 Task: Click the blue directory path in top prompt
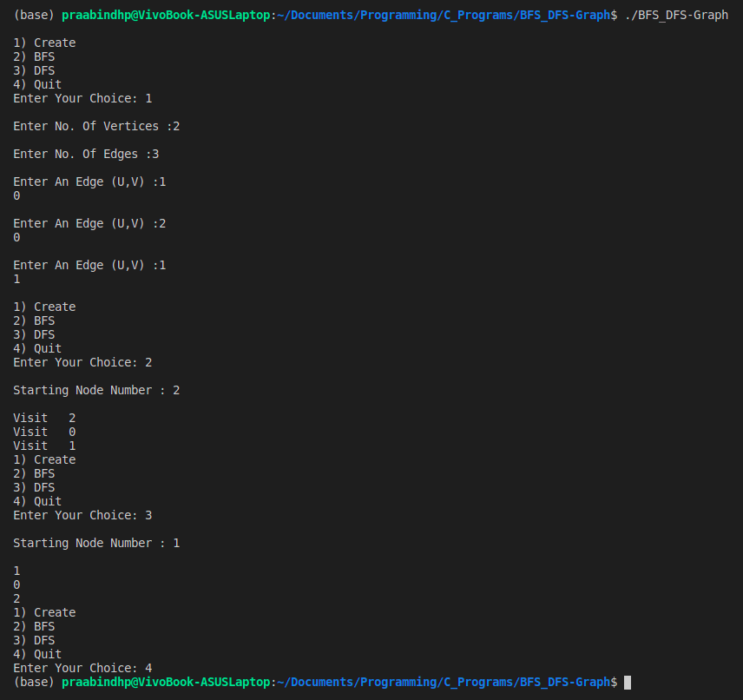444,15
